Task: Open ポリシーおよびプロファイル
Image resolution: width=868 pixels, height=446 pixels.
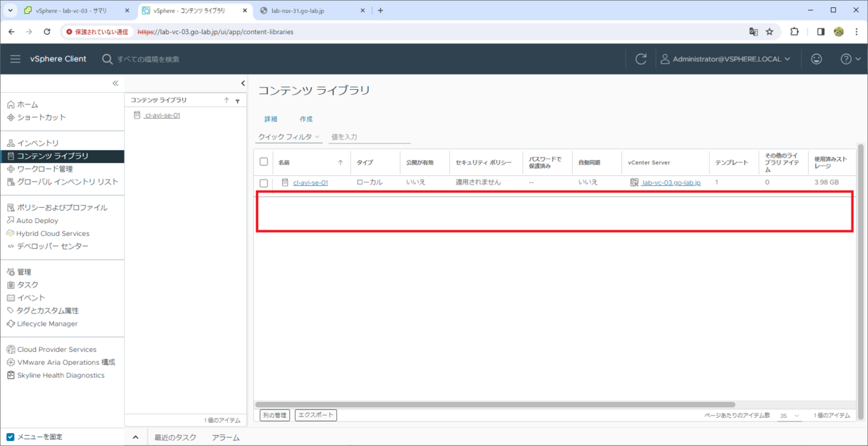Action: coord(61,208)
